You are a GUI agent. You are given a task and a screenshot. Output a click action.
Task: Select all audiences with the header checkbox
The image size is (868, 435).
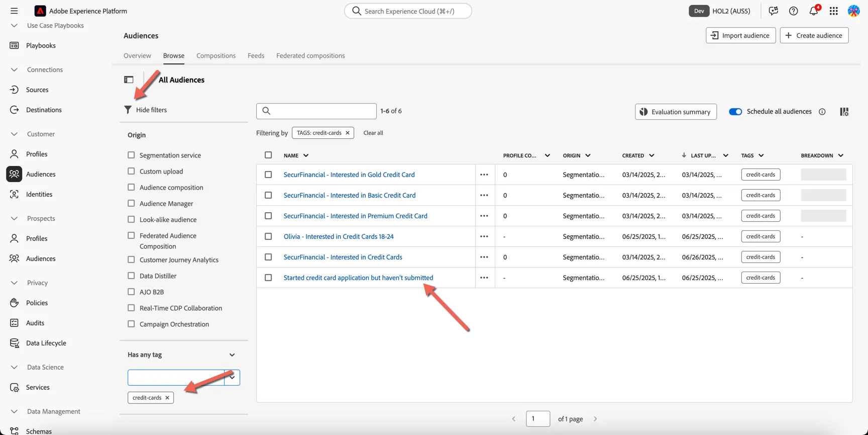(268, 155)
